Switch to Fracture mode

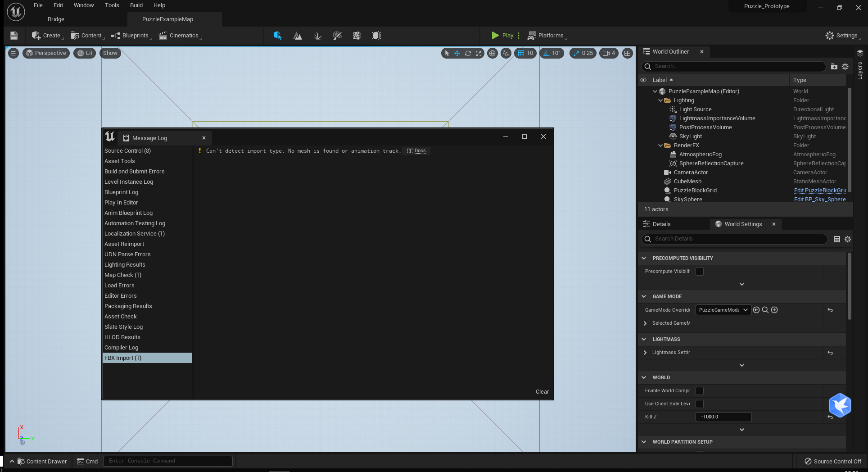pos(357,36)
